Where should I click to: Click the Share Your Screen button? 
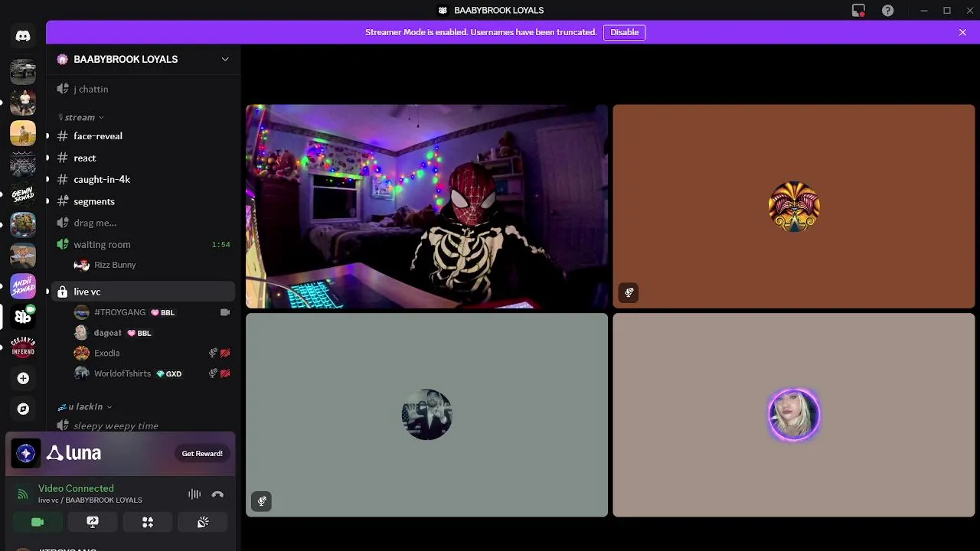tap(93, 522)
